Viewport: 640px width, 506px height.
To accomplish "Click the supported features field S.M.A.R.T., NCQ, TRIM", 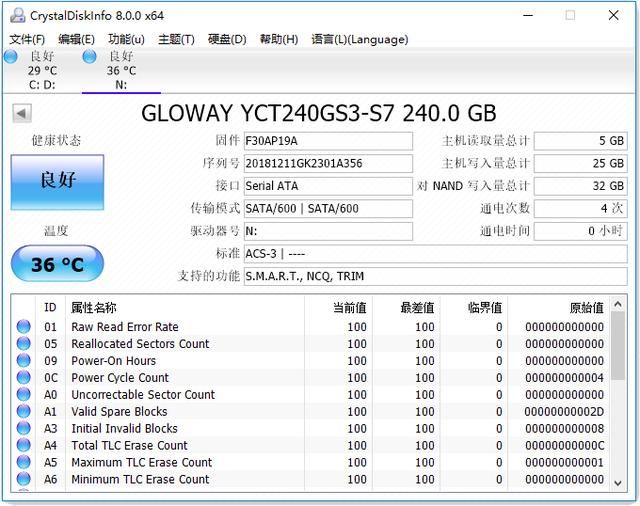I will (436, 276).
